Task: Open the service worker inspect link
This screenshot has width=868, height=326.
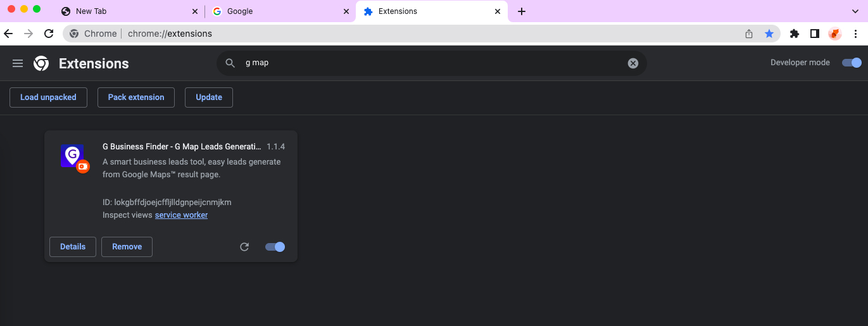Action: coord(181,215)
